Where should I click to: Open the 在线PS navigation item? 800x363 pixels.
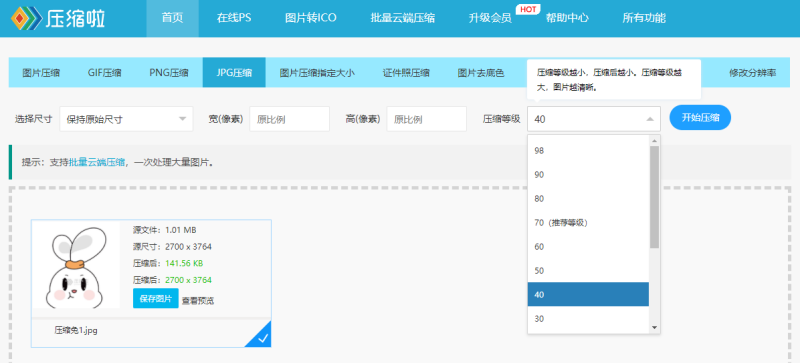[234, 18]
